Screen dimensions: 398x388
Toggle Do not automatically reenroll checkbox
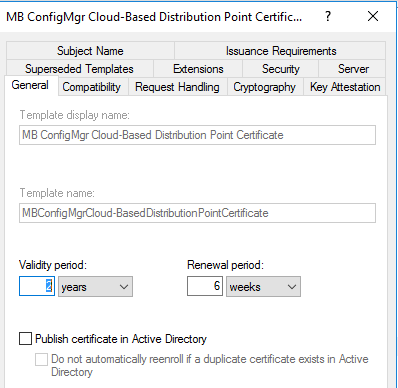click(41, 360)
